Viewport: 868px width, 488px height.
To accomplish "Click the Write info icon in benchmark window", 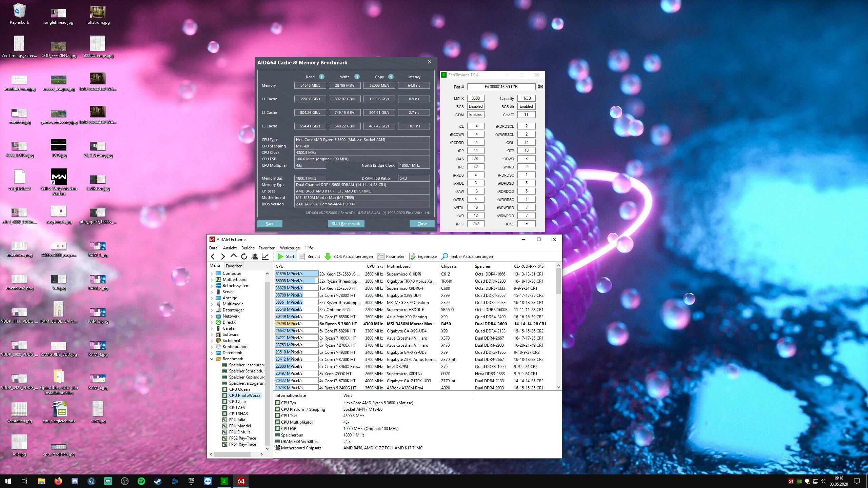I will coord(357,77).
